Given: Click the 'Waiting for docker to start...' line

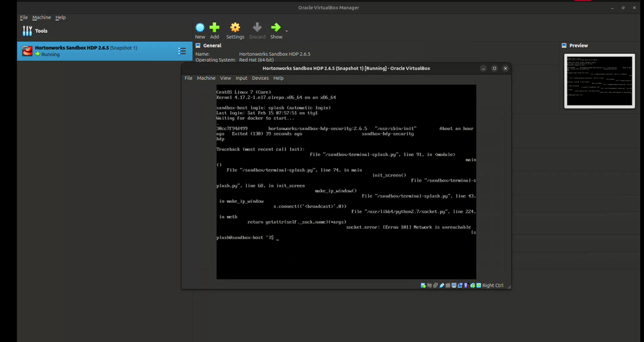Looking at the screenshot, I should click(255, 119).
